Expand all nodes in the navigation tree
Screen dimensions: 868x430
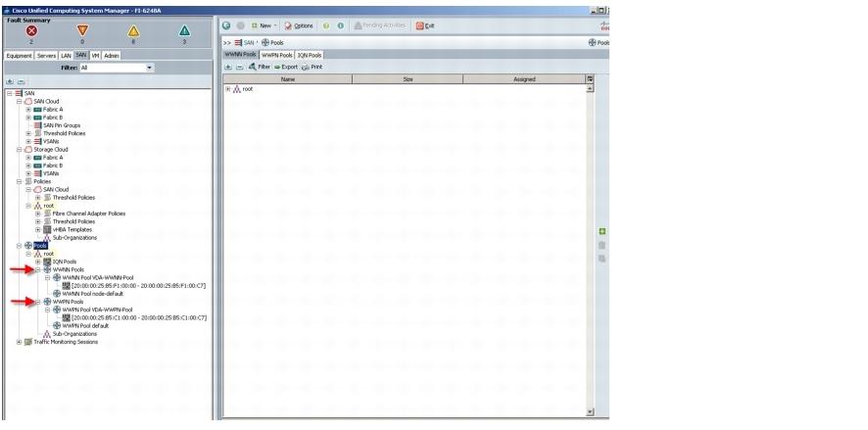coord(11,81)
